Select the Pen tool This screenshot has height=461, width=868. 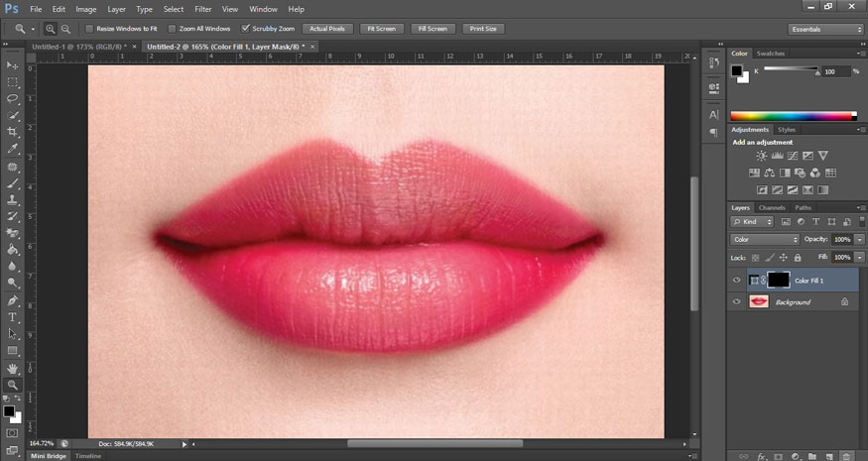coord(12,301)
